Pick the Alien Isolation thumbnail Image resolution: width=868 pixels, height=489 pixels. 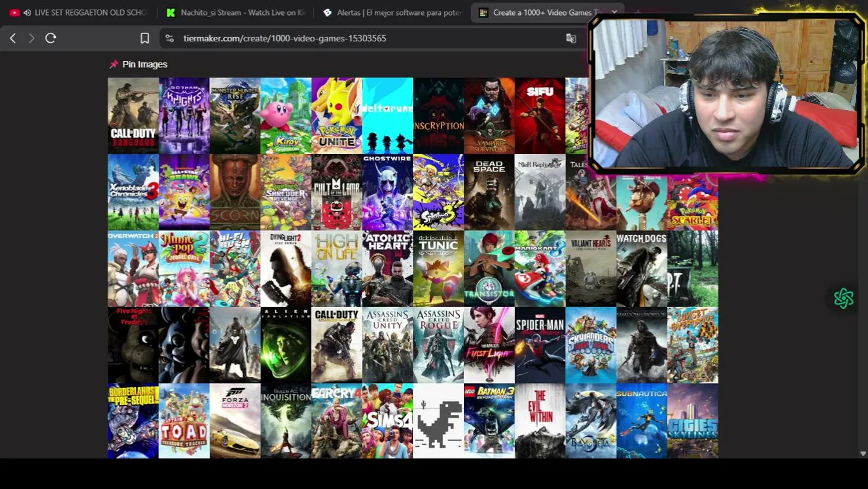click(286, 346)
